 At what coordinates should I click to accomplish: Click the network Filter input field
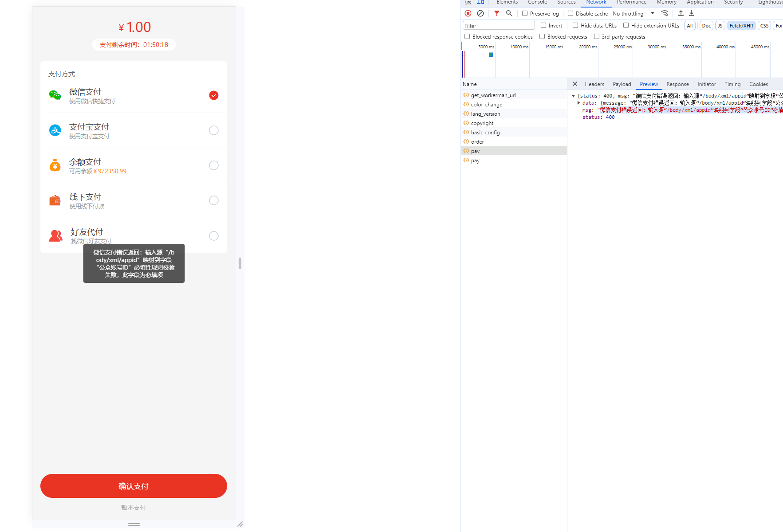click(x=498, y=26)
